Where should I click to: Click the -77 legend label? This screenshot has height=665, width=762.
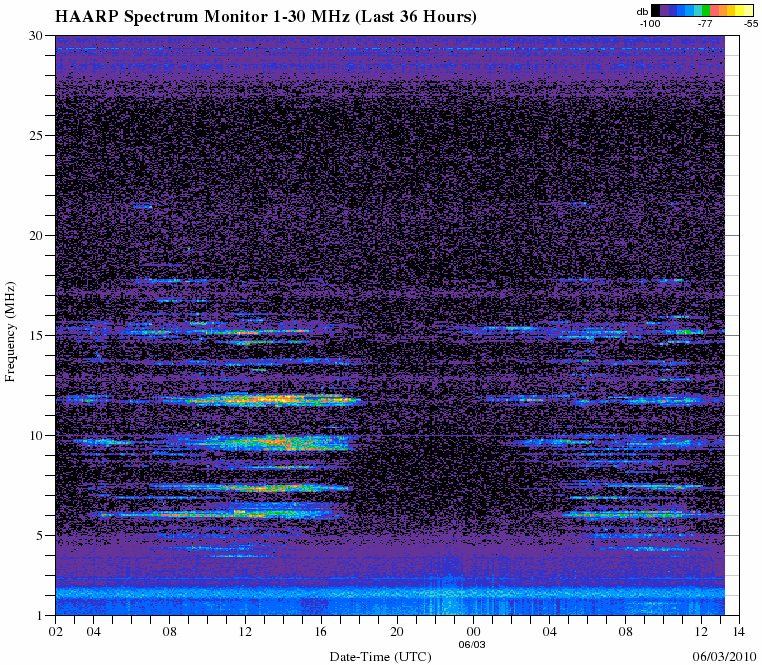(x=704, y=22)
